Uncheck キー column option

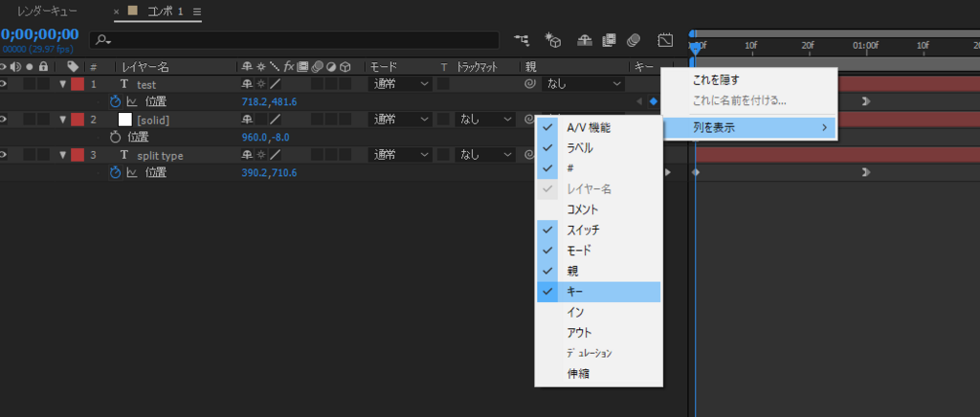click(x=598, y=292)
